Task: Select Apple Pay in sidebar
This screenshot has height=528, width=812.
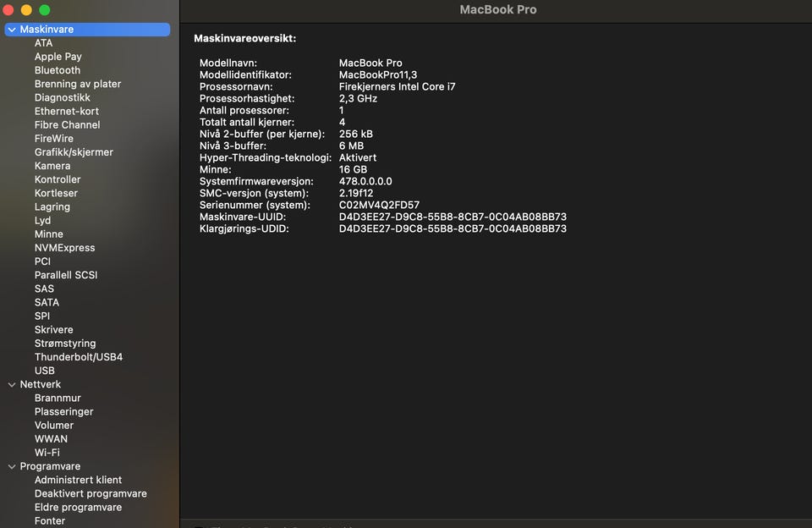Action: (58, 57)
